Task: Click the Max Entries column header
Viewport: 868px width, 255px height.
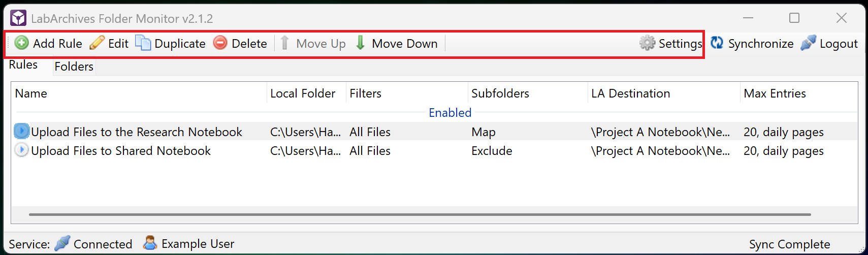Action: [775, 93]
